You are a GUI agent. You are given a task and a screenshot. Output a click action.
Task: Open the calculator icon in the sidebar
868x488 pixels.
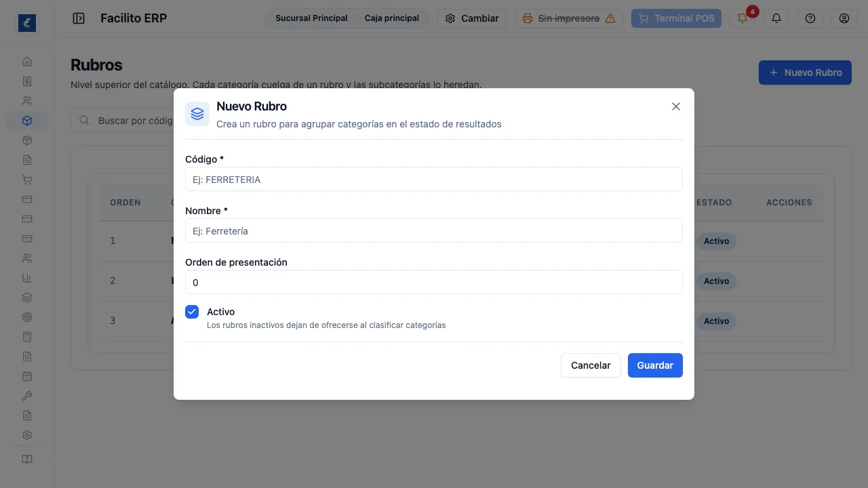tap(27, 337)
